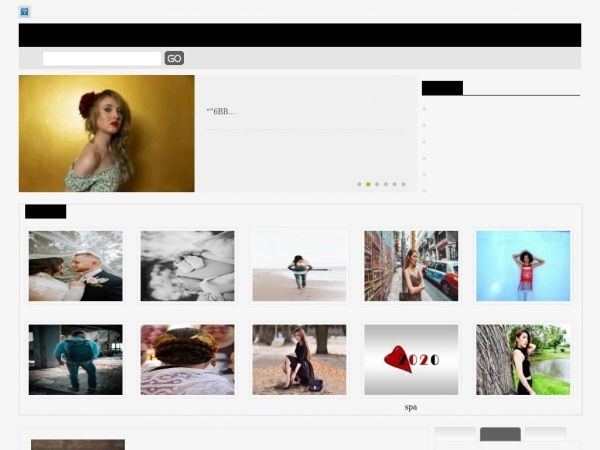Select the sixth slider pagination dot
Image resolution: width=600 pixels, height=450 pixels.
[x=403, y=184]
